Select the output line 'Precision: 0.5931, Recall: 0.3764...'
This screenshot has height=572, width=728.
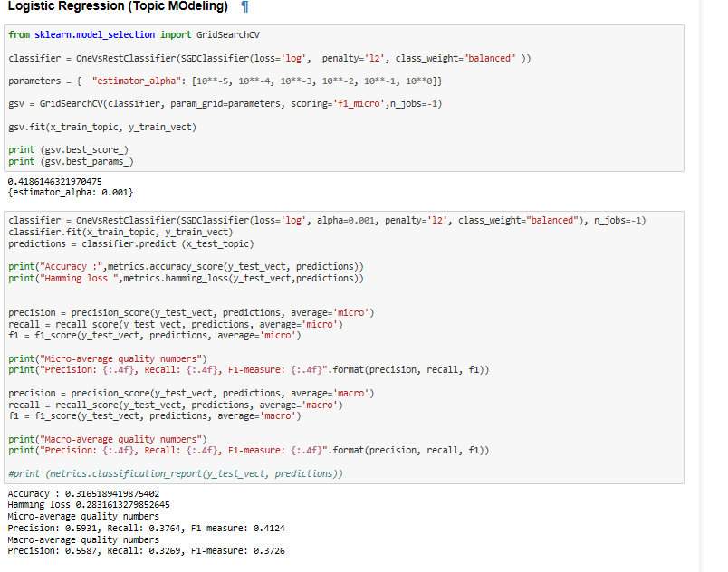tap(147, 528)
